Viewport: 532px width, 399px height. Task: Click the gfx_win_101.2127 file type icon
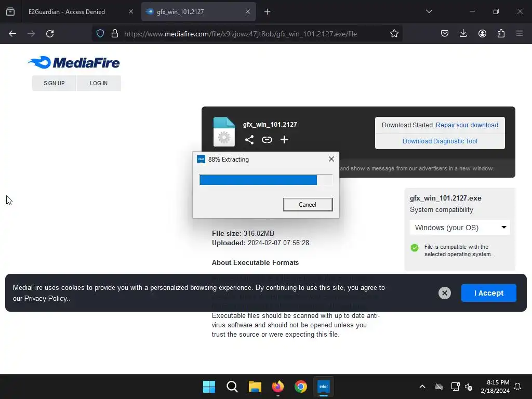(224, 131)
